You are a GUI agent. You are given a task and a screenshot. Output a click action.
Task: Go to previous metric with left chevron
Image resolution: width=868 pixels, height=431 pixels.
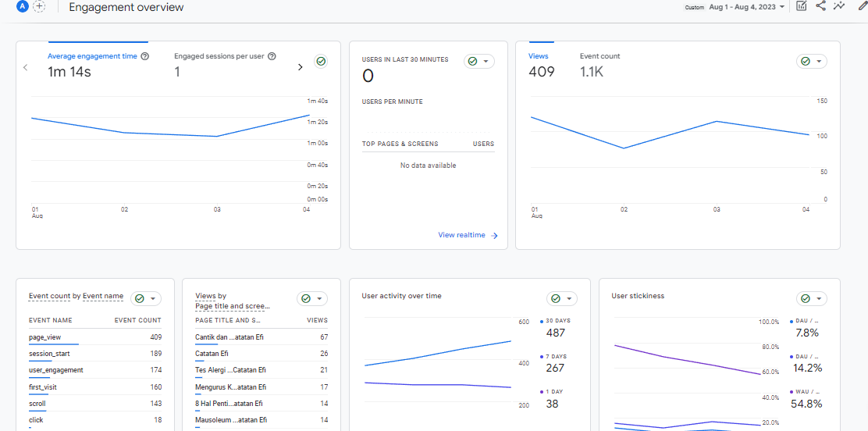[26, 67]
